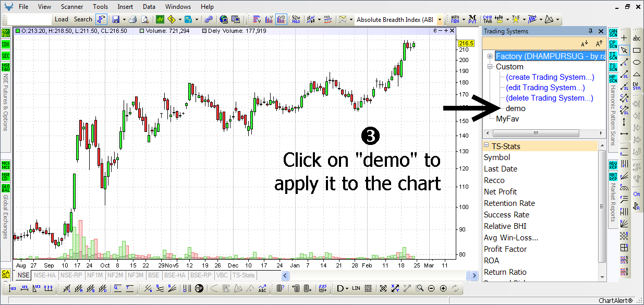The image size is (644, 305).
Task: Click the GLOBAL exchanges sidebar icon
Action: click(x=6, y=188)
